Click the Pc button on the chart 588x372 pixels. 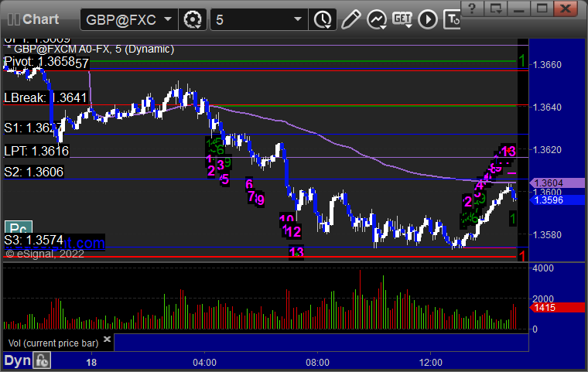coord(19,227)
